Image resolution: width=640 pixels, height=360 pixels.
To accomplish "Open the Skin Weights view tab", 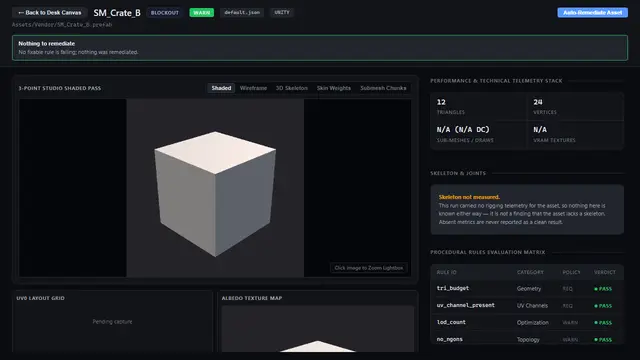I will tap(333, 88).
